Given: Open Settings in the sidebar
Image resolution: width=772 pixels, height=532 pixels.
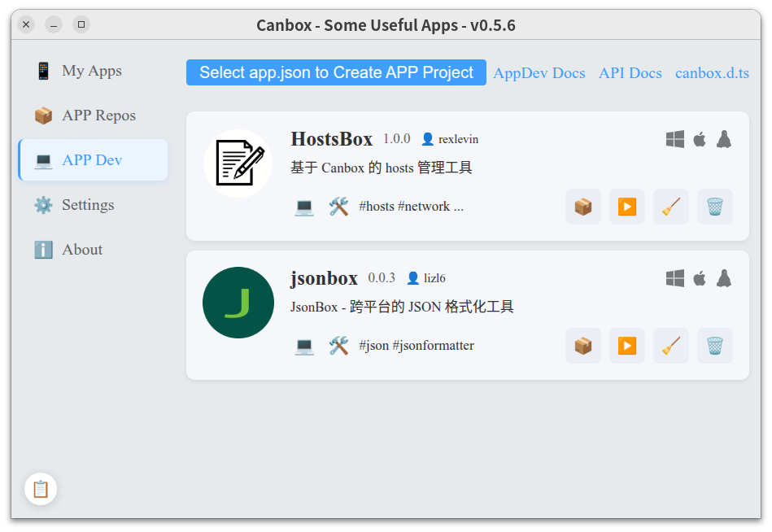Looking at the screenshot, I should [x=92, y=205].
